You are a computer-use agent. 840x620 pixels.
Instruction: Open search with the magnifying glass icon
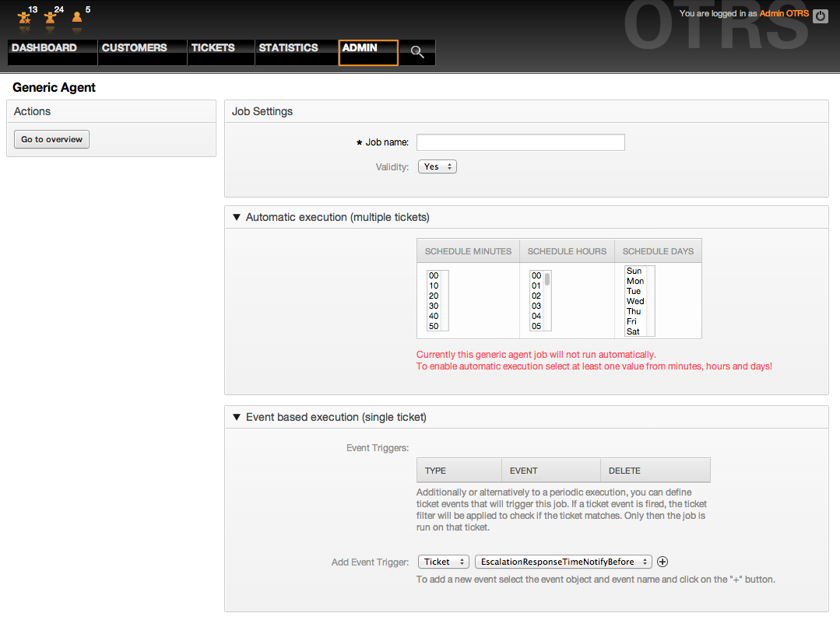pos(417,52)
